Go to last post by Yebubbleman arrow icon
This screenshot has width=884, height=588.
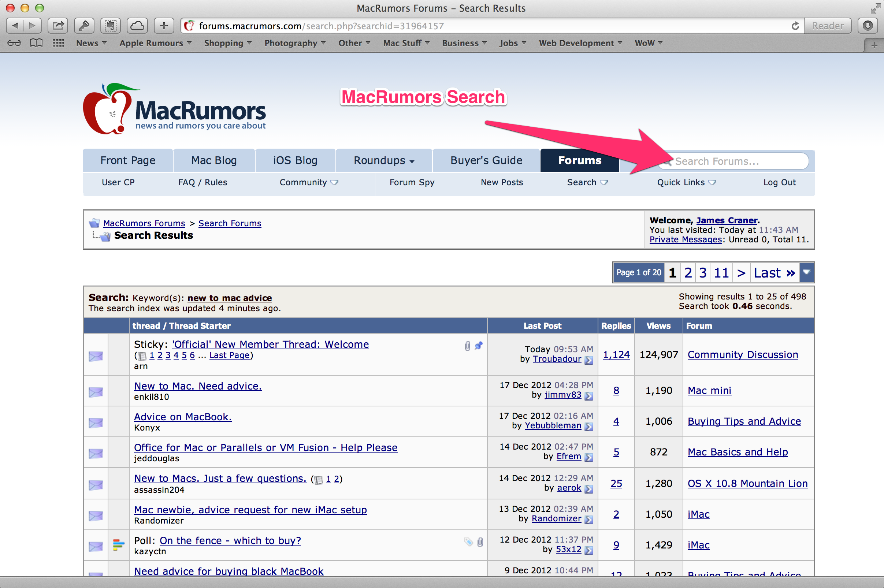tap(589, 427)
